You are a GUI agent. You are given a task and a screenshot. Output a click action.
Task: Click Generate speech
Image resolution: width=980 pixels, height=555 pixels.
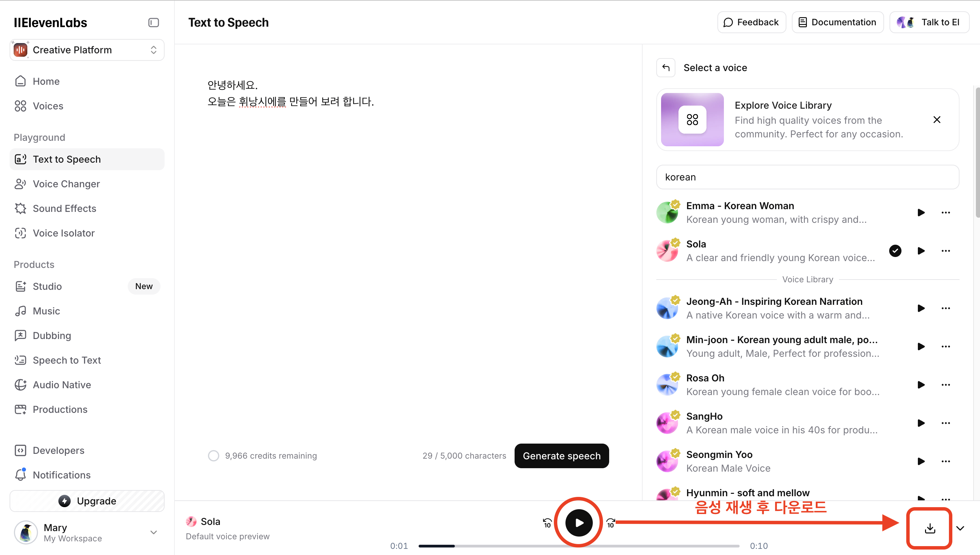click(561, 456)
